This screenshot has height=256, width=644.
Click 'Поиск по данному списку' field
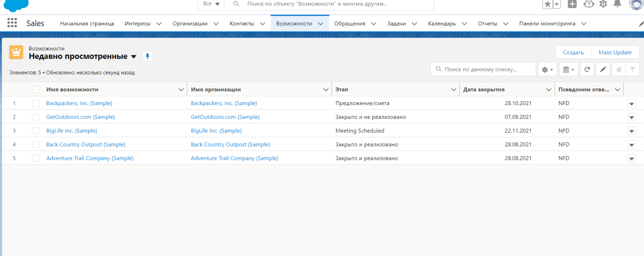pyautogui.click(x=483, y=69)
